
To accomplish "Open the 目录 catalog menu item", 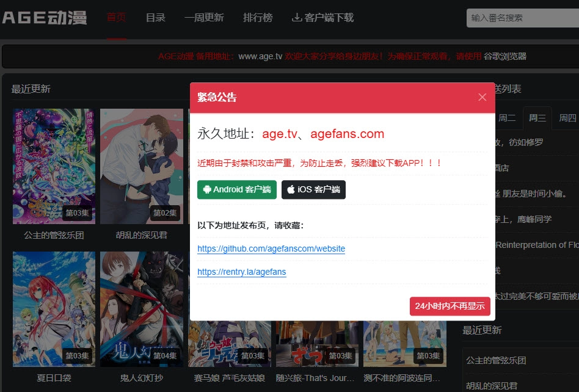I will coord(155,18).
